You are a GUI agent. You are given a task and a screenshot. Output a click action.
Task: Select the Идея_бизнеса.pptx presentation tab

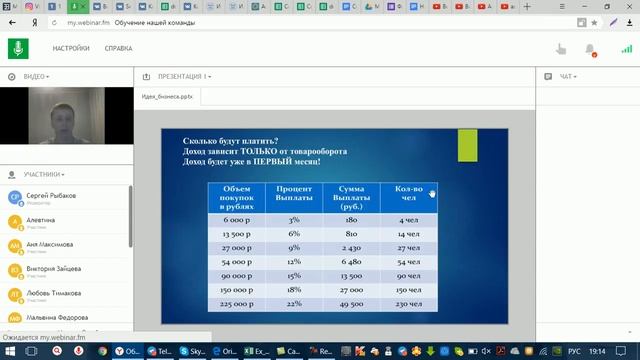(167, 97)
